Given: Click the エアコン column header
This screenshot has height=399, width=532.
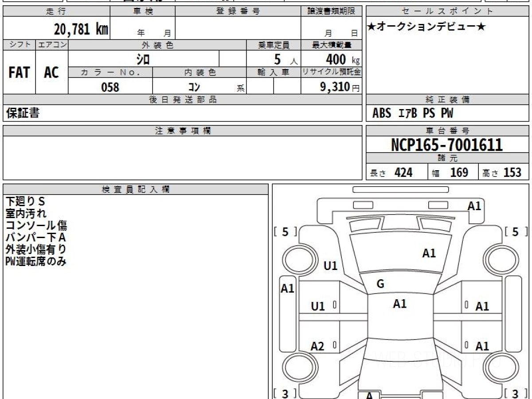Looking at the screenshot, I should [52, 45].
